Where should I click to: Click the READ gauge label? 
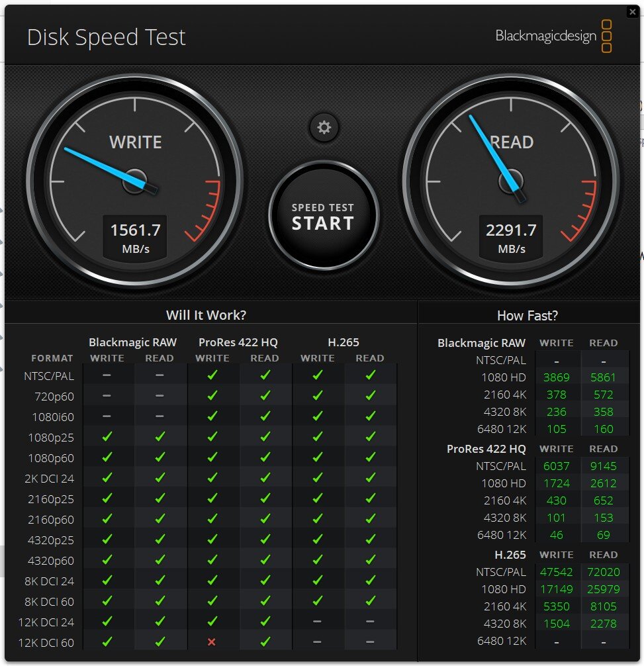(512, 142)
